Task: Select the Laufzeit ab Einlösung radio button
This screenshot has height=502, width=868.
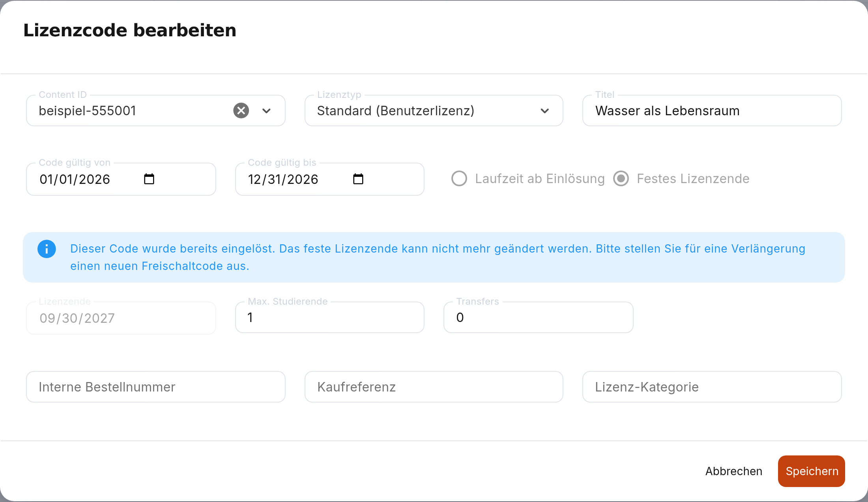Action: tap(459, 178)
